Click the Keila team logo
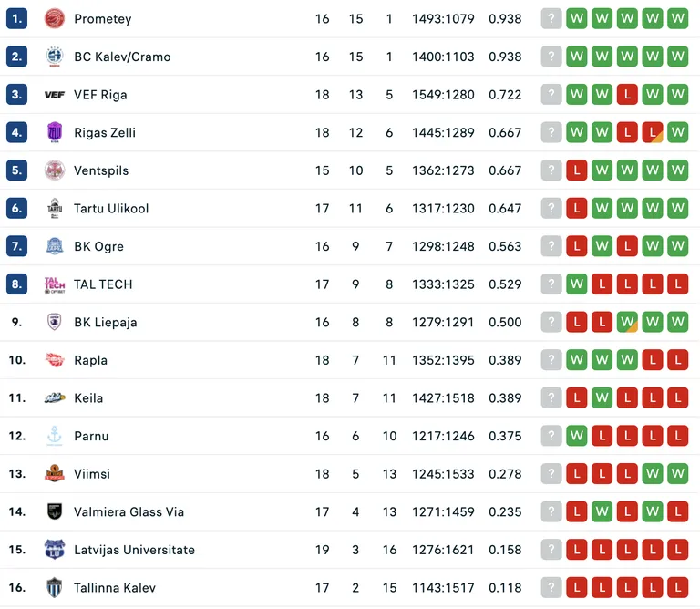The image size is (700, 609). coord(55,397)
